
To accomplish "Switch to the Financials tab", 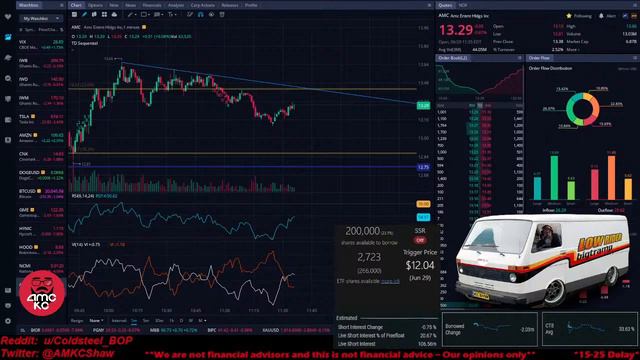I will [152, 5].
